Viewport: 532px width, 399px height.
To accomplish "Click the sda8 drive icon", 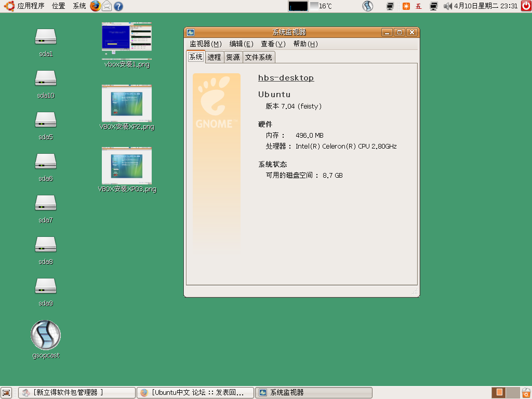I will (x=46, y=245).
